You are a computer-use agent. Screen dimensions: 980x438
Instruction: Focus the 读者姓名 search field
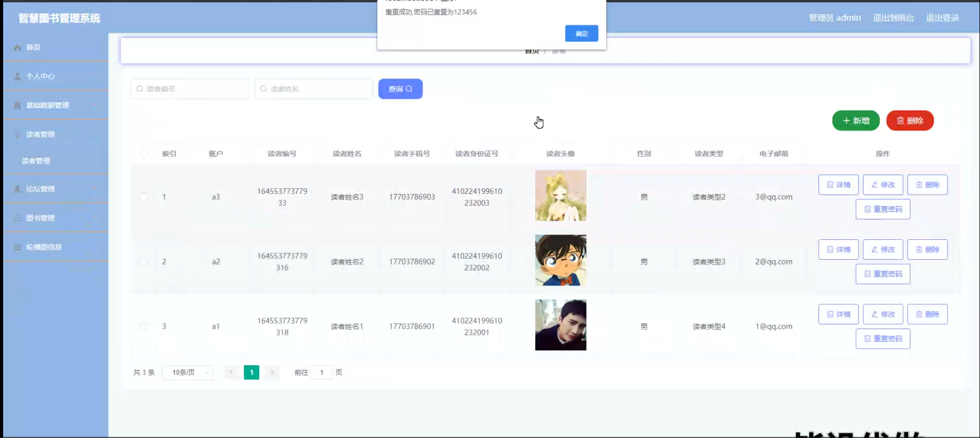pyautogui.click(x=314, y=89)
